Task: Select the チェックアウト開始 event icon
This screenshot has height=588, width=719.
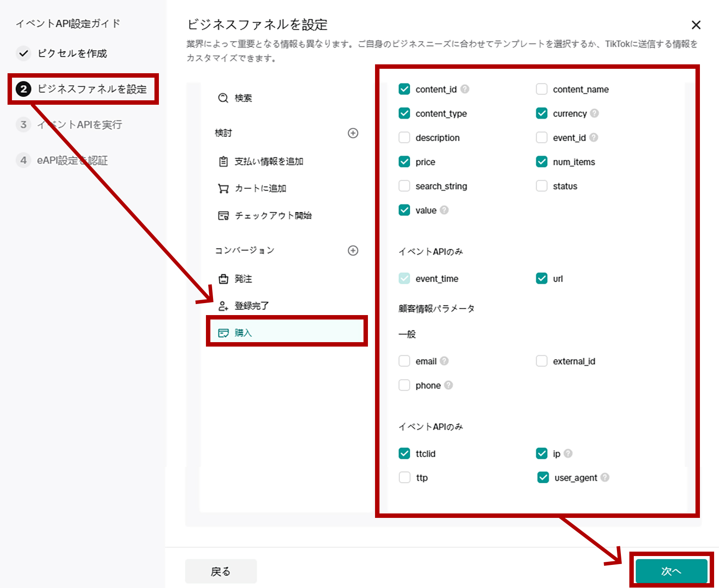Action: point(224,216)
